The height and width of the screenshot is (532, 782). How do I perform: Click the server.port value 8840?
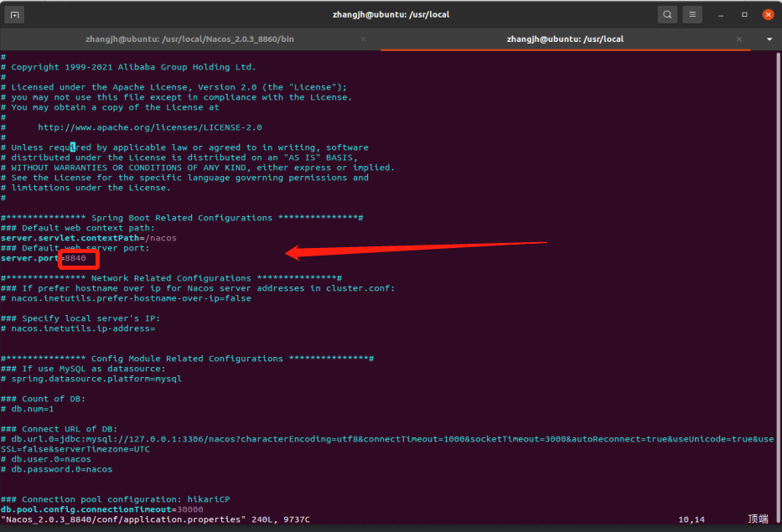pyautogui.click(x=75, y=258)
